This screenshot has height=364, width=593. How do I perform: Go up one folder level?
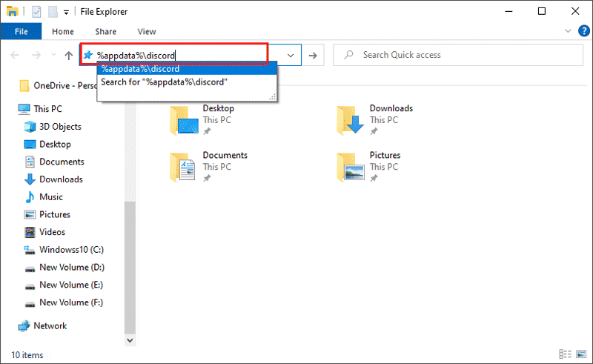tap(68, 56)
